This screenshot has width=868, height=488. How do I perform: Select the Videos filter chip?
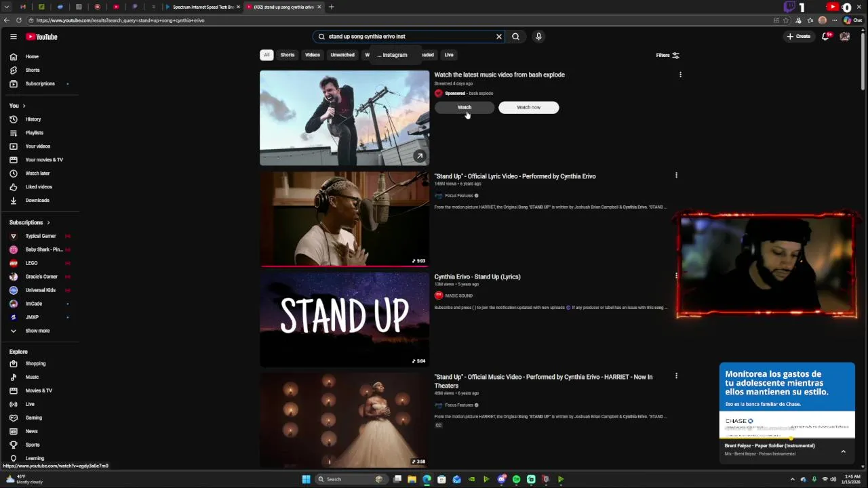(313, 55)
